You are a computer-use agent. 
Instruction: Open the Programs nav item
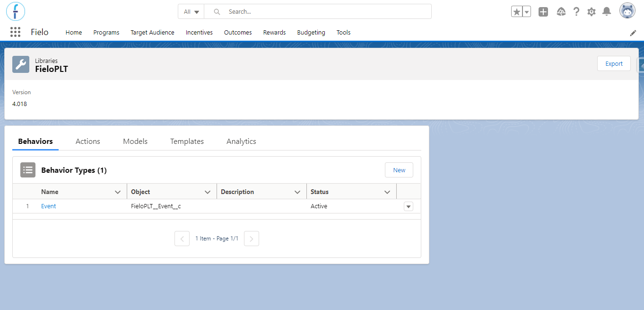[x=106, y=33]
